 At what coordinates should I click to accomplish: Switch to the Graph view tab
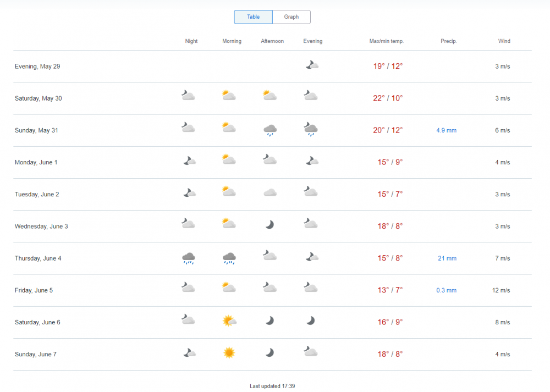[x=291, y=17]
